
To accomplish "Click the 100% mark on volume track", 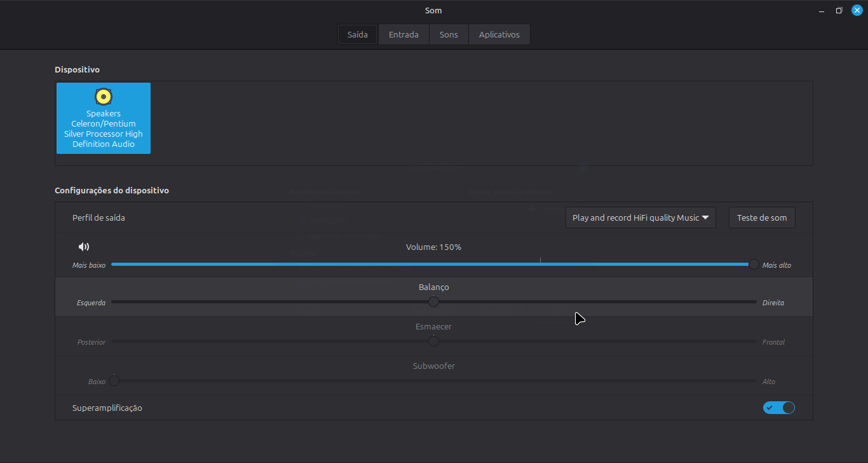I will 540,261.
